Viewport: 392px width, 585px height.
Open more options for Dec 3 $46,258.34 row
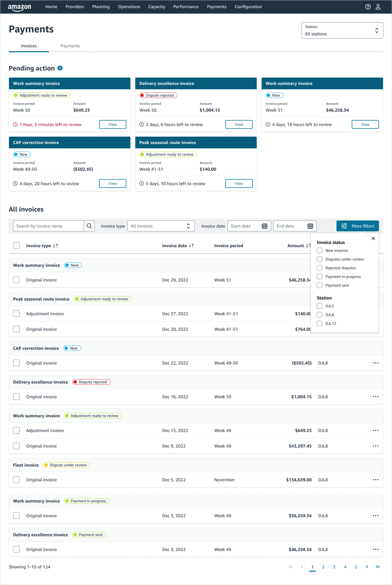(376, 549)
